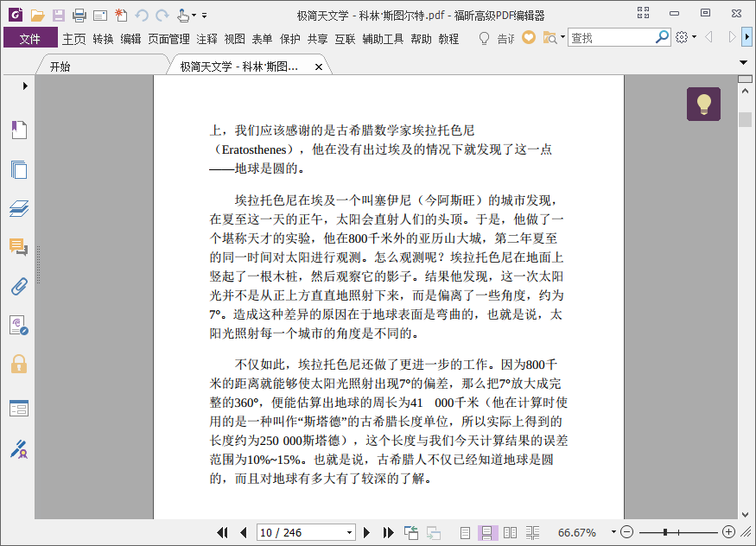Viewport: 756px width, 546px height.
Task: Open the Bookmarks panel in sidebar
Action: (19, 130)
